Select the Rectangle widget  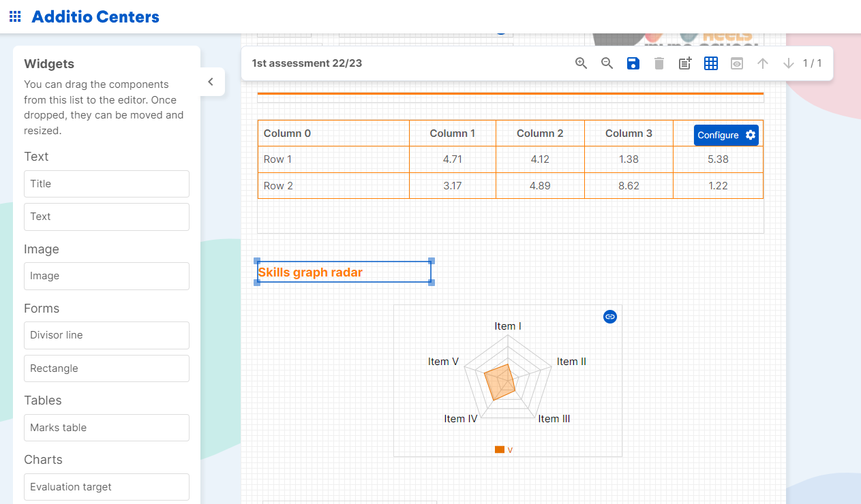[106, 368]
